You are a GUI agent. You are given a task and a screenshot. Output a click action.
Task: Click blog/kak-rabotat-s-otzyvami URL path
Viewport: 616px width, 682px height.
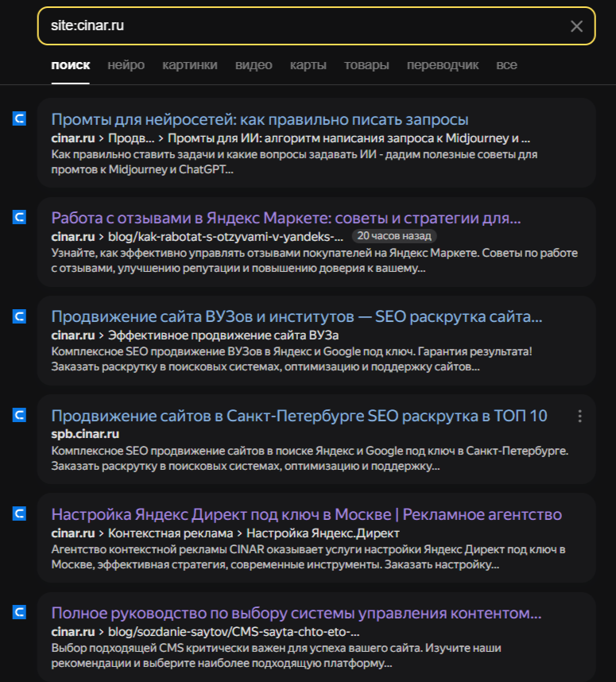click(226, 237)
